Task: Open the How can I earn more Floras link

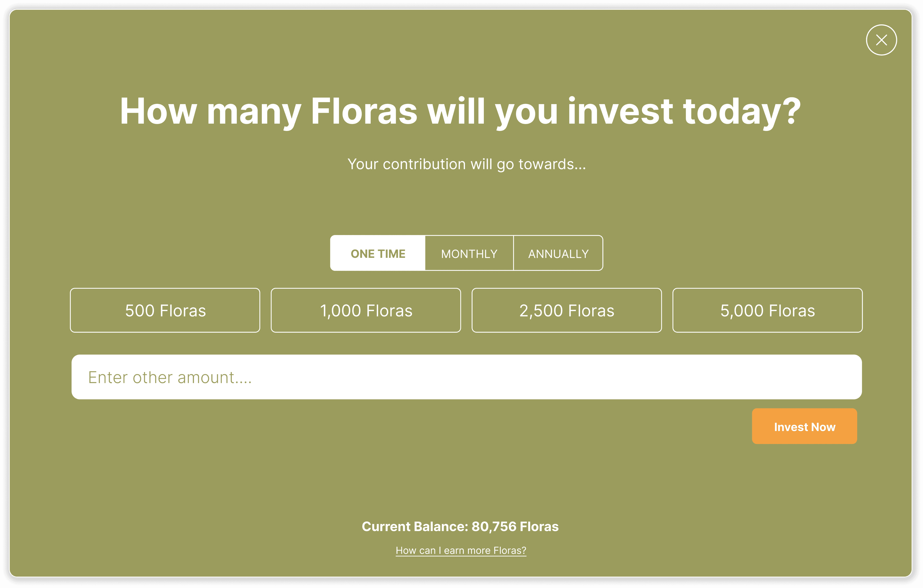Action: pyautogui.click(x=461, y=550)
